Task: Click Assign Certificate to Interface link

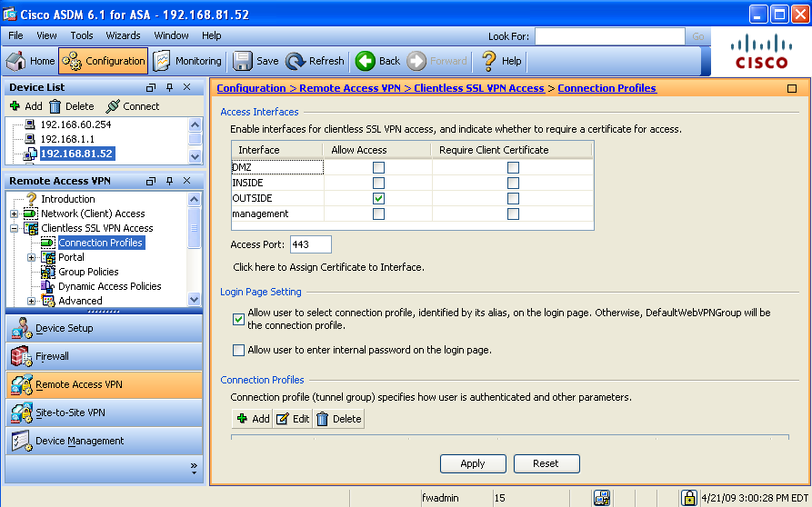Action: click(328, 267)
